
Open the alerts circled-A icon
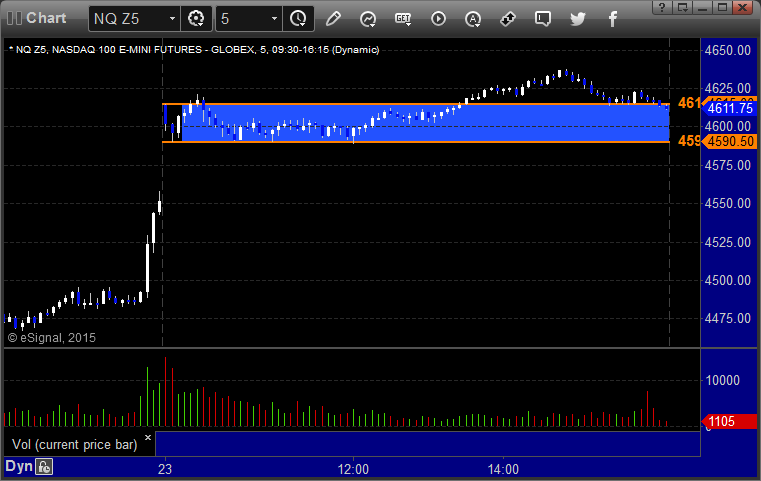tap(473, 18)
